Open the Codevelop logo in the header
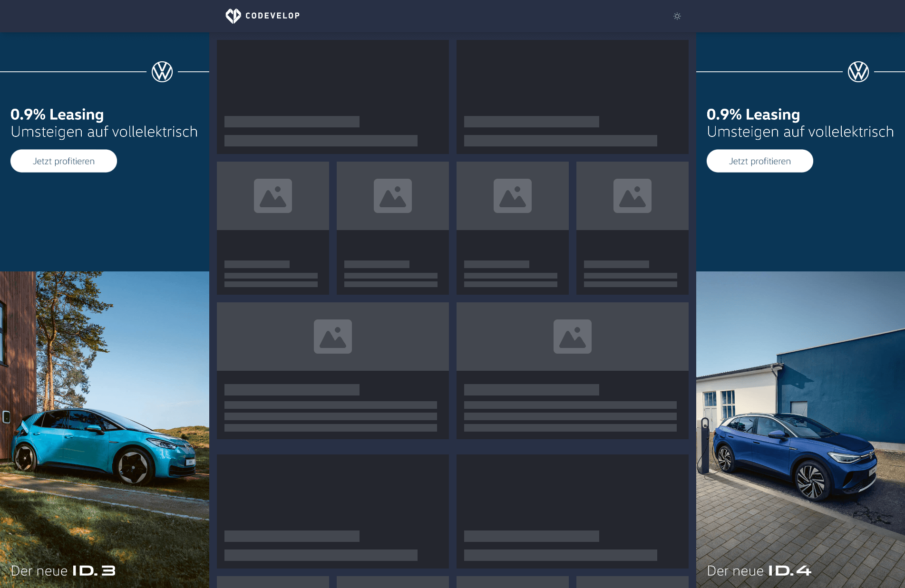 263,16
